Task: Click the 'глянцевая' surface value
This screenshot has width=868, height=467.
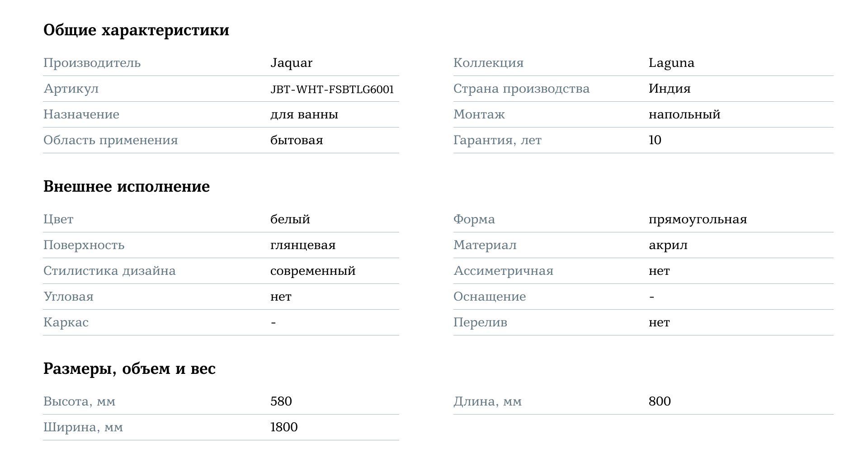Action: pyautogui.click(x=303, y=245)
